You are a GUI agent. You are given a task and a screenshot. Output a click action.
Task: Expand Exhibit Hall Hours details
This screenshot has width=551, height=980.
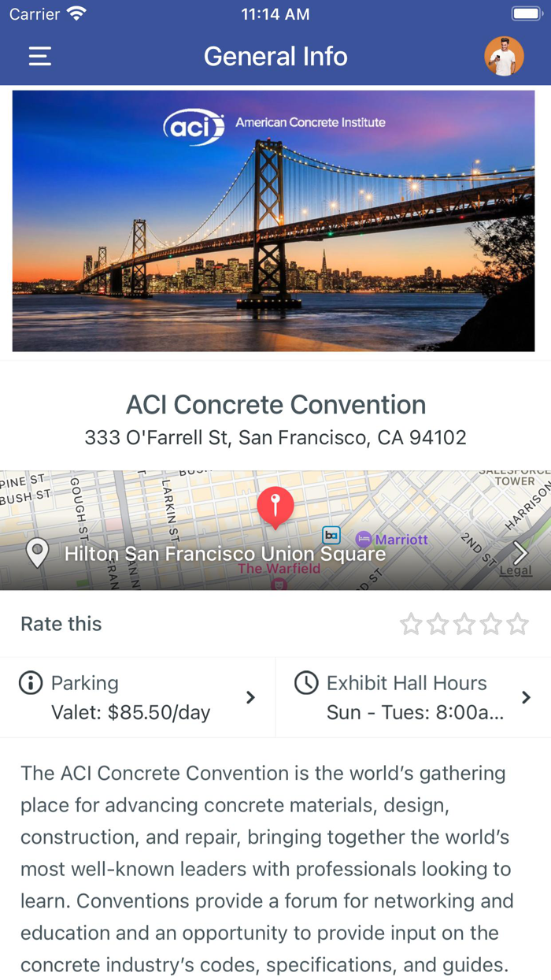tap(526, 697)
